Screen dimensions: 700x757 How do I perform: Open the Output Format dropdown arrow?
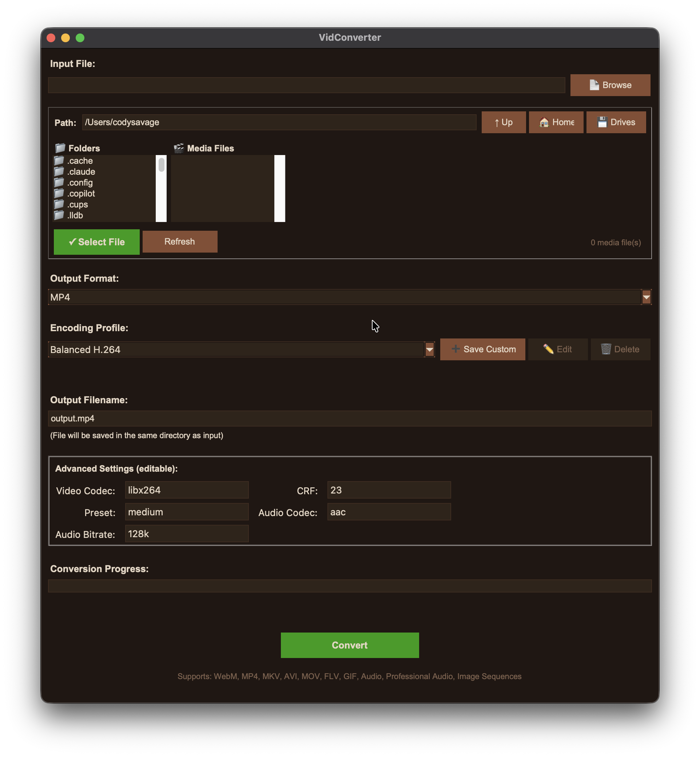tap(646, 297)
